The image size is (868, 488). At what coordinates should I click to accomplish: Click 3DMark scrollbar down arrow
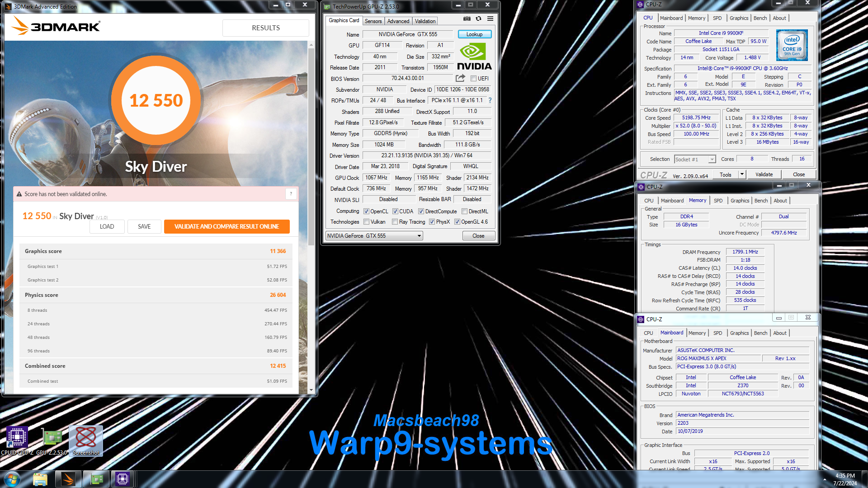(x=311, y=389)
